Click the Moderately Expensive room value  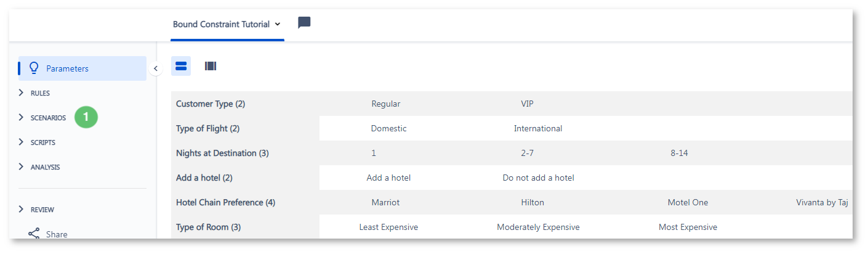pos(538,227)
